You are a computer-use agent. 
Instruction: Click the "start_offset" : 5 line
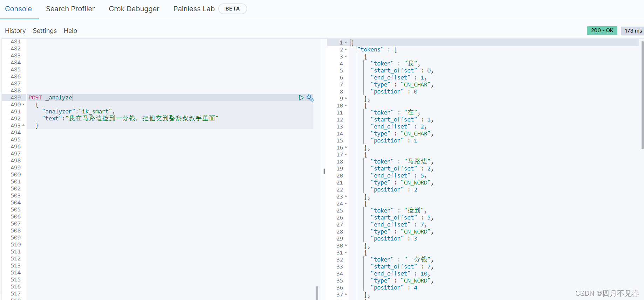tap(402, 217)
